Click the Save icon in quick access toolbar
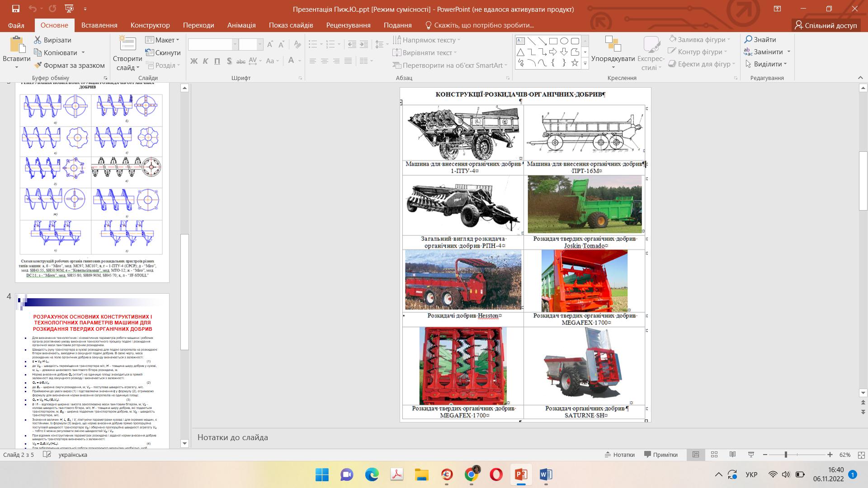This screenshot has height=488, width=868. pyautogui.click(x=16, y=9)
